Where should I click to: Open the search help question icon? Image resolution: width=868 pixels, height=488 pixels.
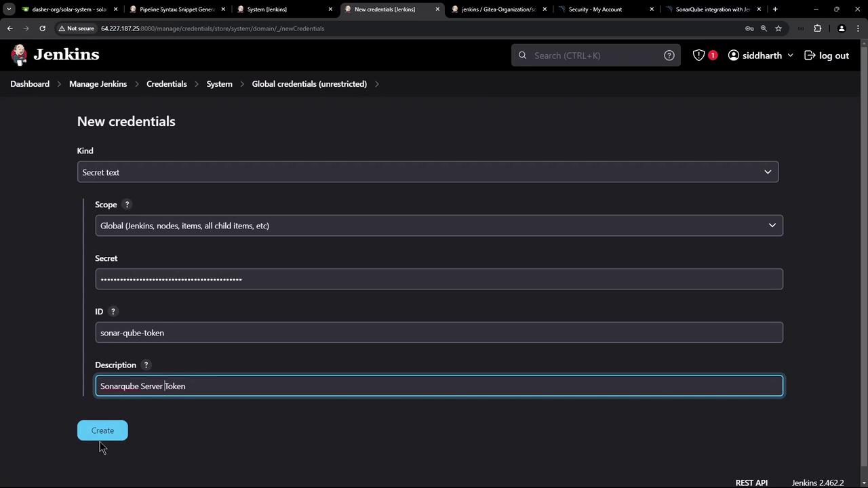click(x=669, y=56)
